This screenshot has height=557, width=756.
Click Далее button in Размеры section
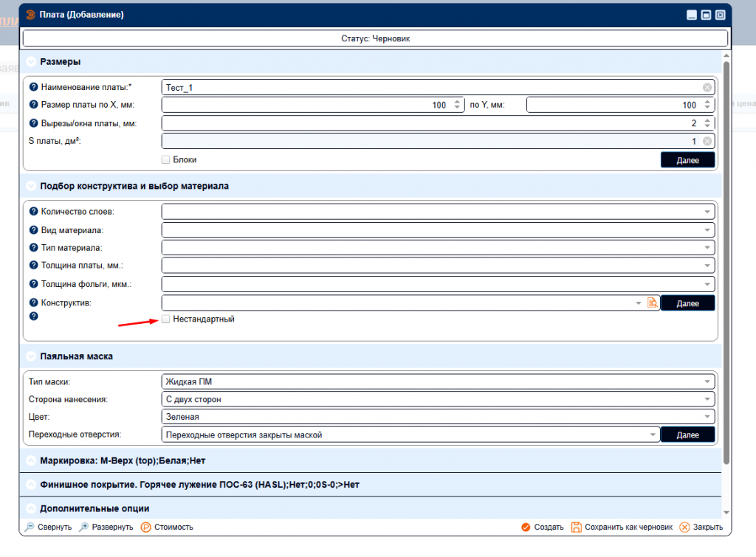point(687,159)
